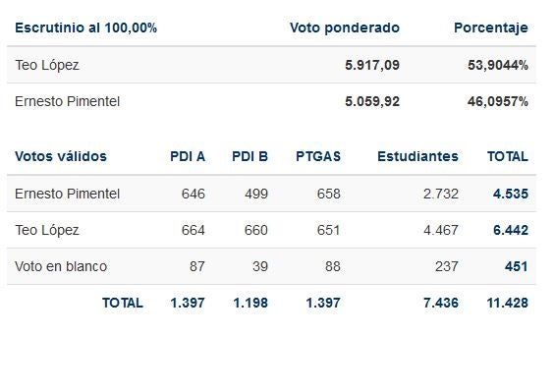The width and height of the screenshot is (554, 392).
Task: Select the 'Voto ponderado' column header
Action: point(345,28)
